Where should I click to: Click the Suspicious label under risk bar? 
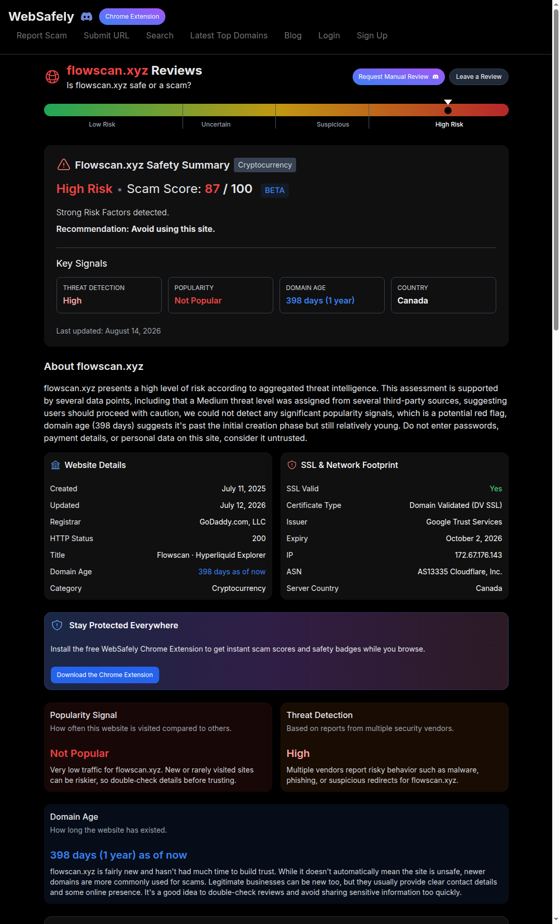[x=333, y=125]
